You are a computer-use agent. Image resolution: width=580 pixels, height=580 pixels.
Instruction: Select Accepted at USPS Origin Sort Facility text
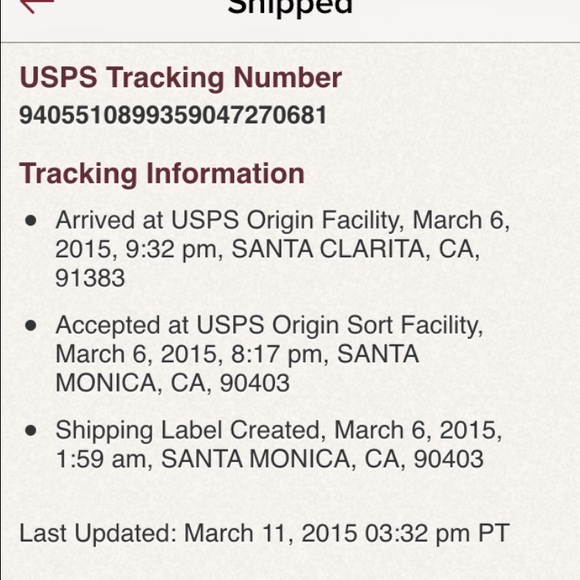269,326
